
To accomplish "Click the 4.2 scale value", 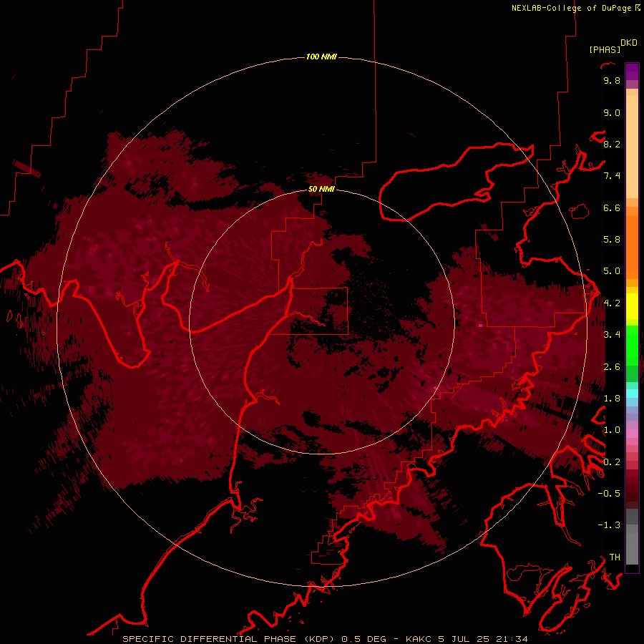I will [612, 303].
